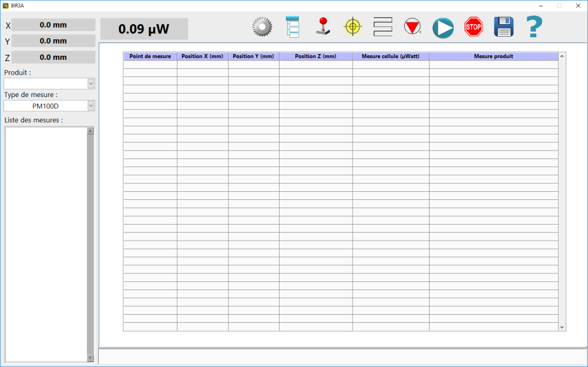Expand the Produit dropdown arrow
588x367 pixels.
[x=91, y=83]
